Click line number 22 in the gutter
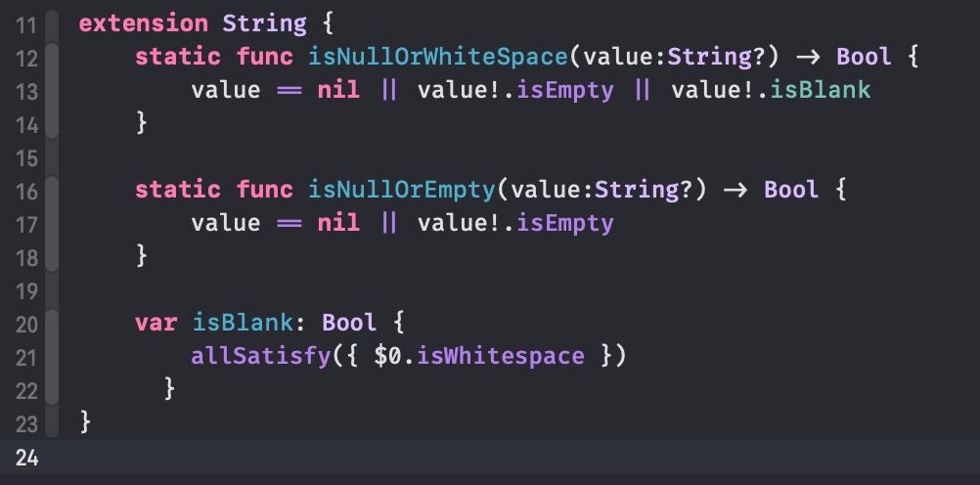Image resolution: width=980 pixels, height=485 pixels. click(26, 390)
